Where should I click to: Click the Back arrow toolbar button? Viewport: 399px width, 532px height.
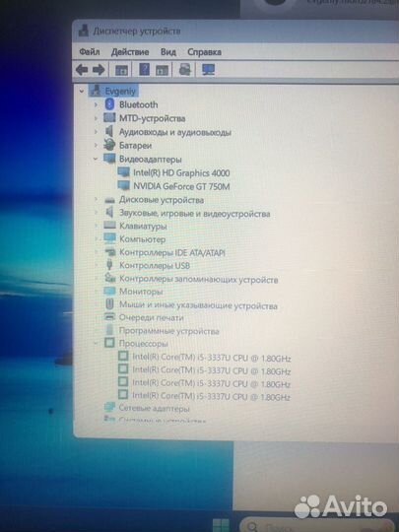tap(82, 70)
